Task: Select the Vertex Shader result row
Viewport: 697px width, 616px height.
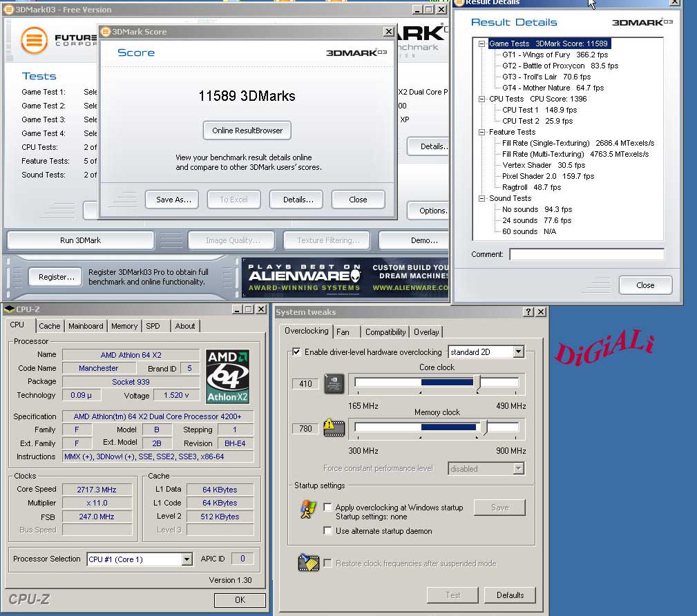Action: tap(544, 165)
